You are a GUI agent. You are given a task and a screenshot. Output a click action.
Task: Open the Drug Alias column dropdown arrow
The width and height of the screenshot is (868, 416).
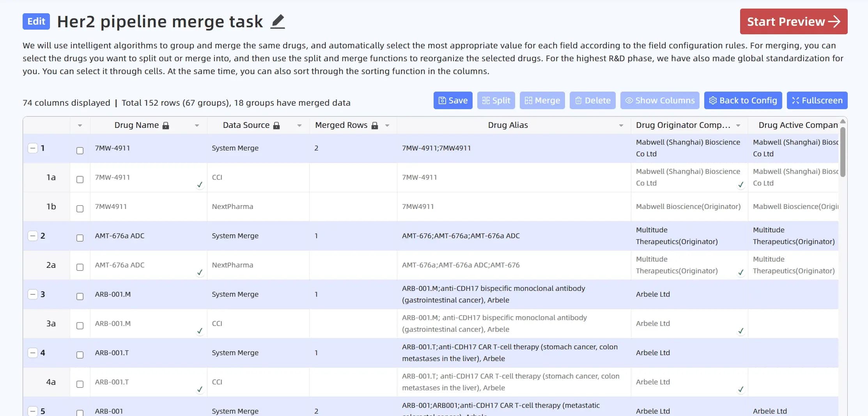(621, 126)
